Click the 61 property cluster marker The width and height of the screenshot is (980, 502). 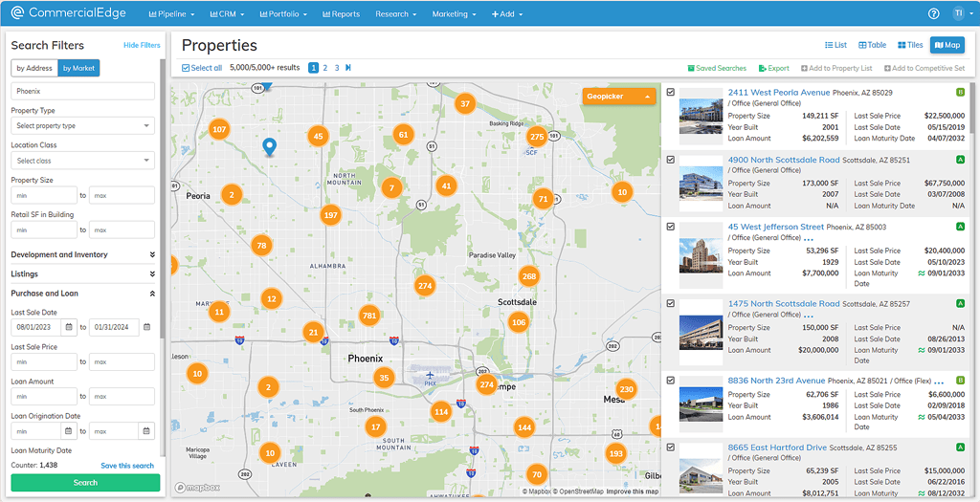(x=403, y=134)
